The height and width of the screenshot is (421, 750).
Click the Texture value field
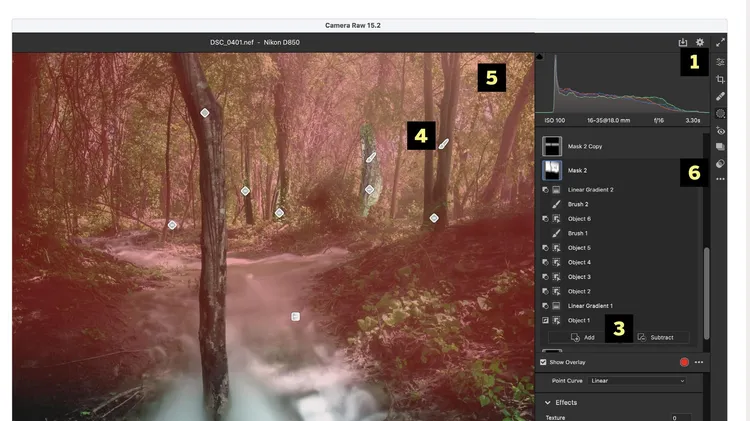pyautogui.click(x=680, y=418)
